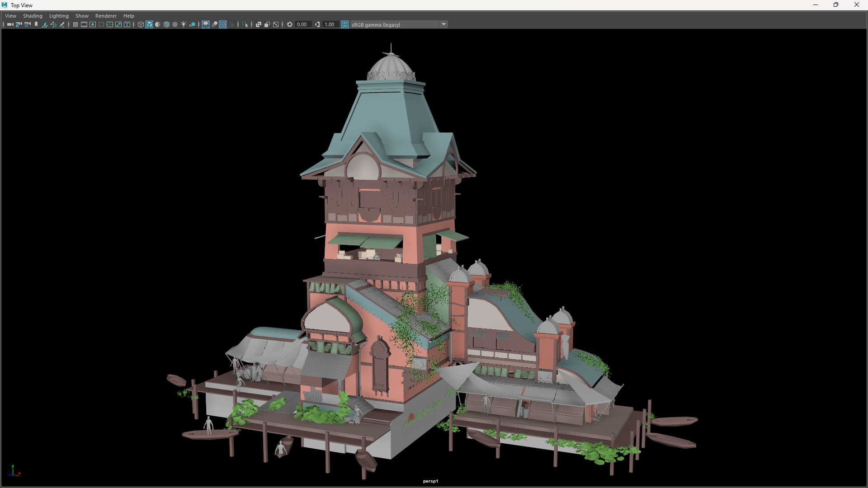Click the Exposure reset icon
The height and width of the screenshot is (488, 868).
coord(290,24)
